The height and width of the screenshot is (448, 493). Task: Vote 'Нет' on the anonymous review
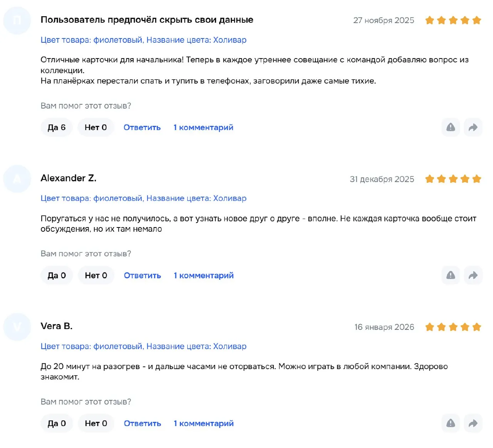(x=96, y=127)
